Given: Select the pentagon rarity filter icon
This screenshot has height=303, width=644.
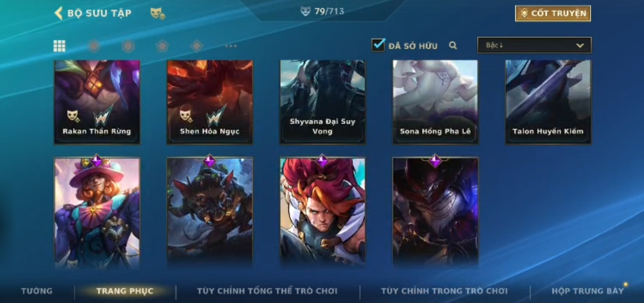Looking at the screenshot, I should [x=162, y=46].
